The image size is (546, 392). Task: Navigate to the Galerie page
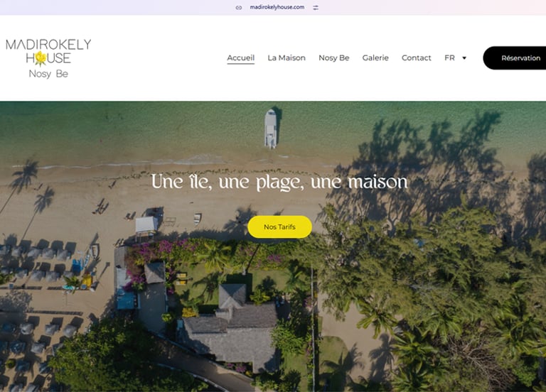click(375, 58)
